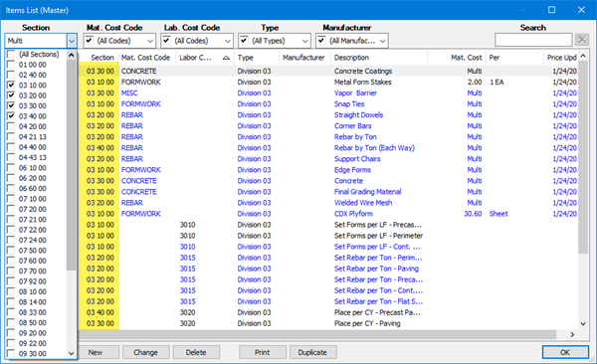This screenshot has width=597, height=364.
Task: Sort by Mat. Cost Code column header
Action: click(147, 58)
